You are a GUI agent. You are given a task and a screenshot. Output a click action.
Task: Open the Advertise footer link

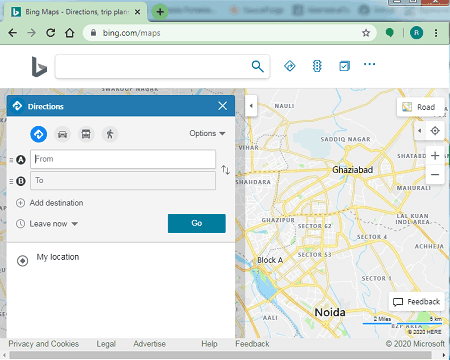150,344
